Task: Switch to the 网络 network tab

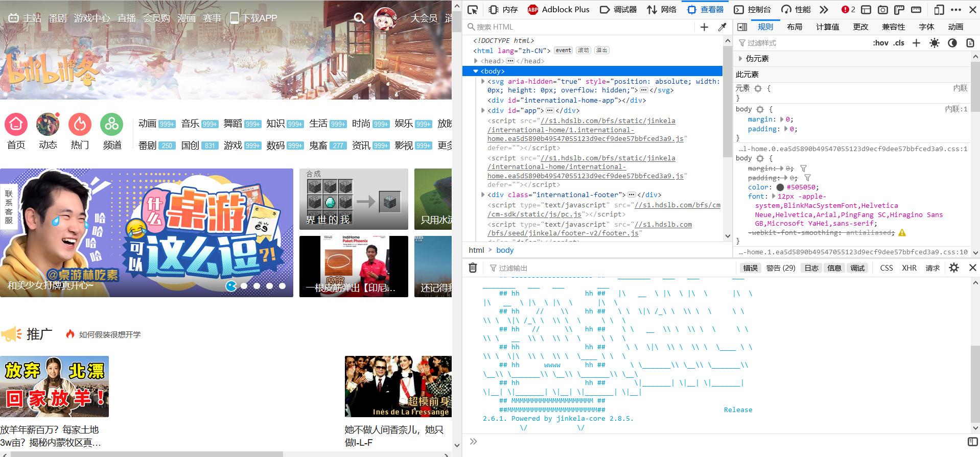Action: 662,10
